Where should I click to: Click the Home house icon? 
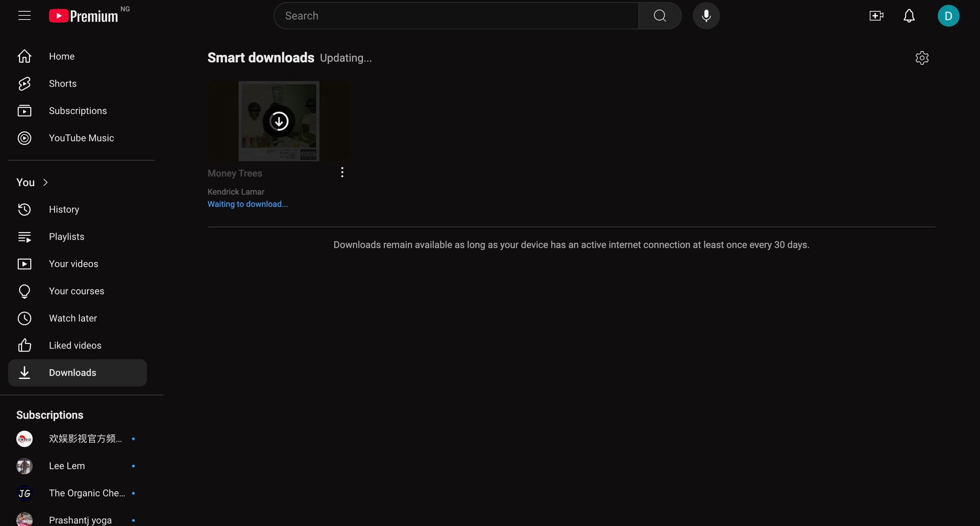24,56
